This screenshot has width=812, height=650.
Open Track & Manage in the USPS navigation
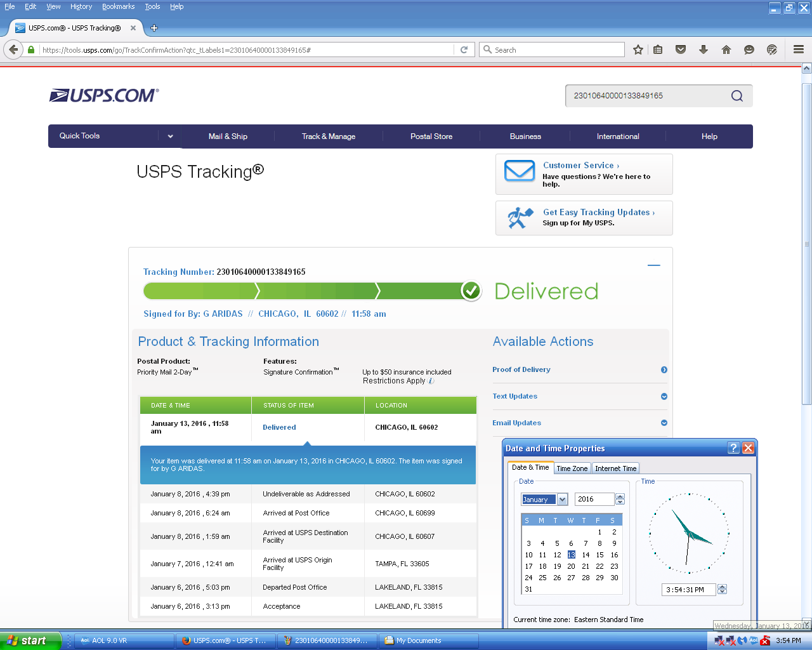point(329,136)
